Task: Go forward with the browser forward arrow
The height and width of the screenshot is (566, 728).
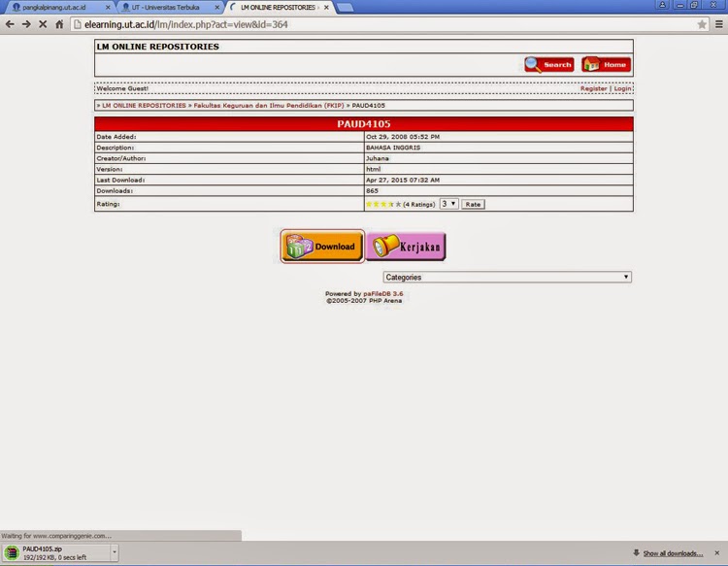Action: point(26,24)
